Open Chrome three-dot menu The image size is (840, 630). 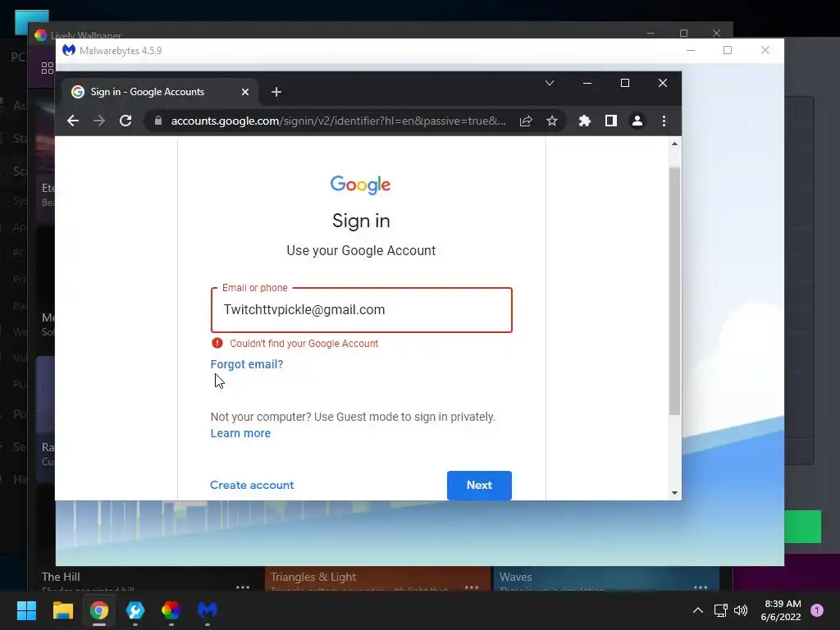click(664, 121)
